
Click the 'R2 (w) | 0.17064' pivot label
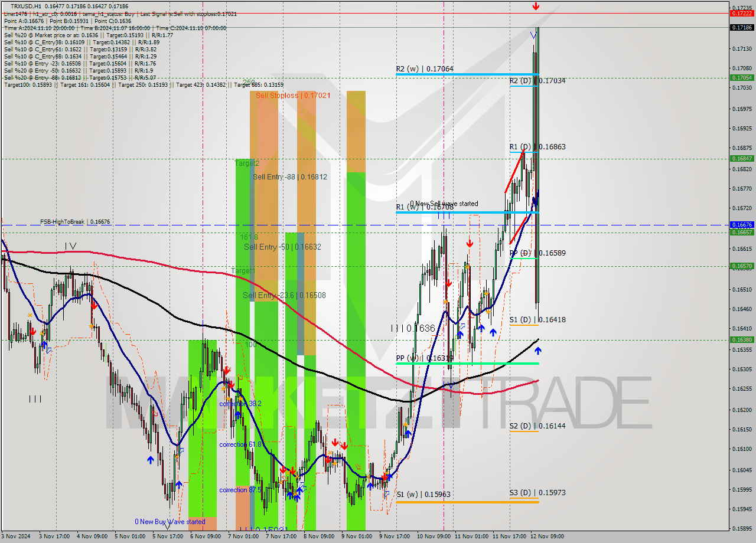(425, 69)
